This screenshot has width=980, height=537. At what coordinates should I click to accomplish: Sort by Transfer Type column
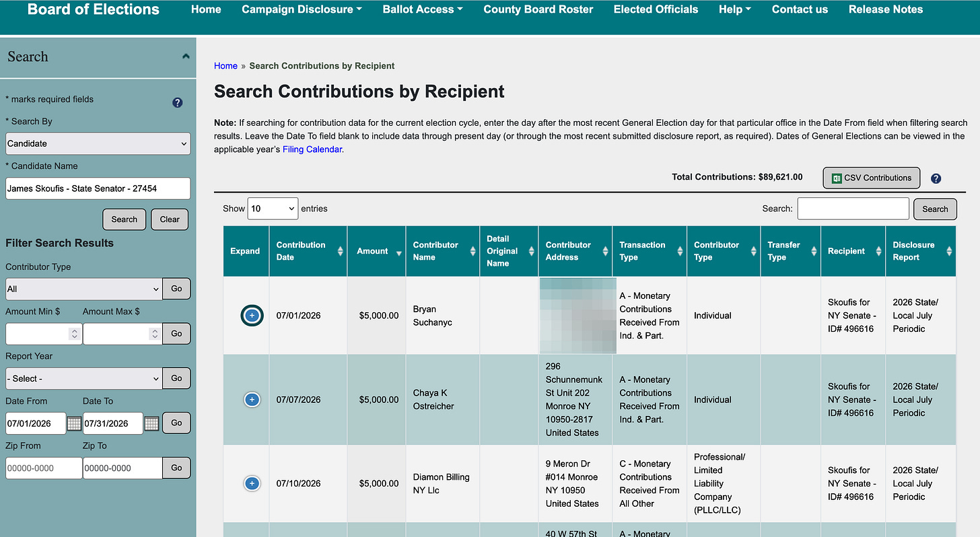790,251
